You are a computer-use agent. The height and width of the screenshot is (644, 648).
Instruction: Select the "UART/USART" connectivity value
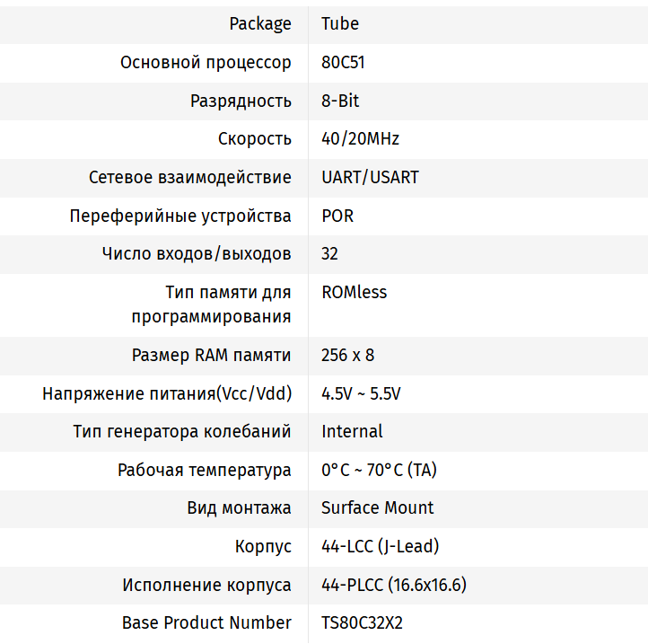point(370,177)
